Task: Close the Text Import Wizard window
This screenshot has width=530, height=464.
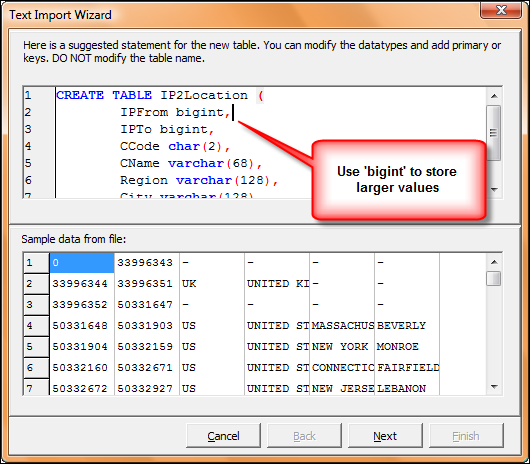Action: pyautogui.click(x=501, y=10)
